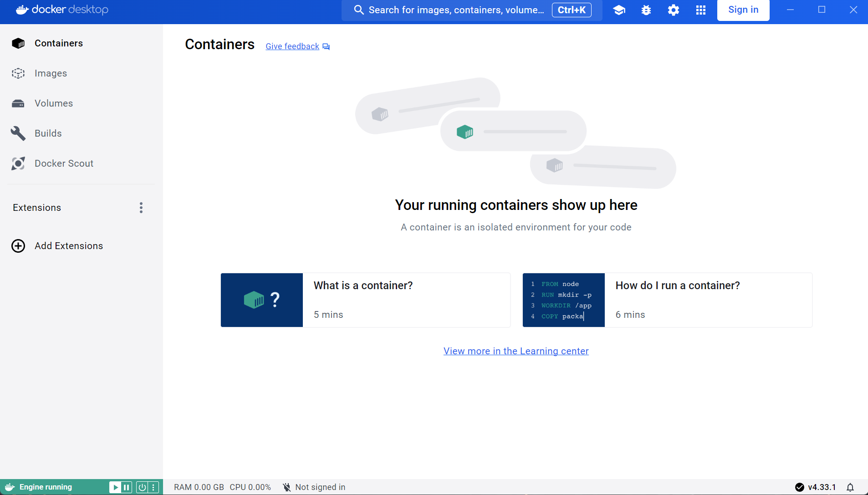Click the green container illustration icon
This screenshot has height=495, width=868.
tap(465, 132)
